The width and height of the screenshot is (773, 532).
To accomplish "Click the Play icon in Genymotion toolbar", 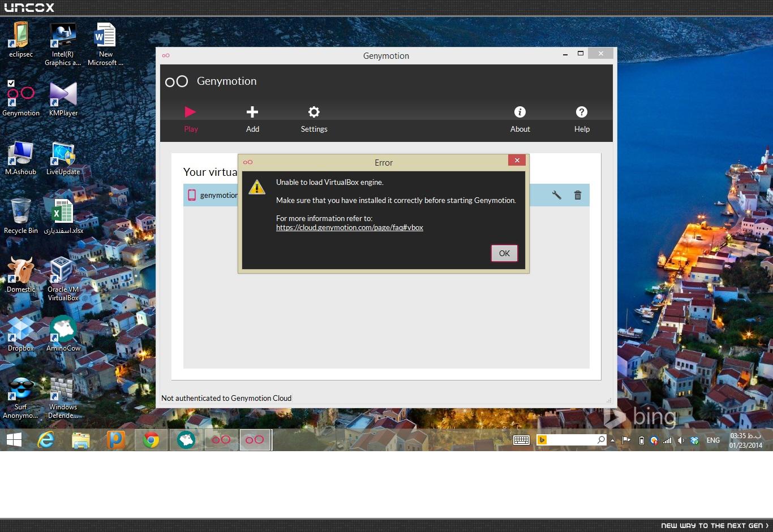I will pos(191,112).
